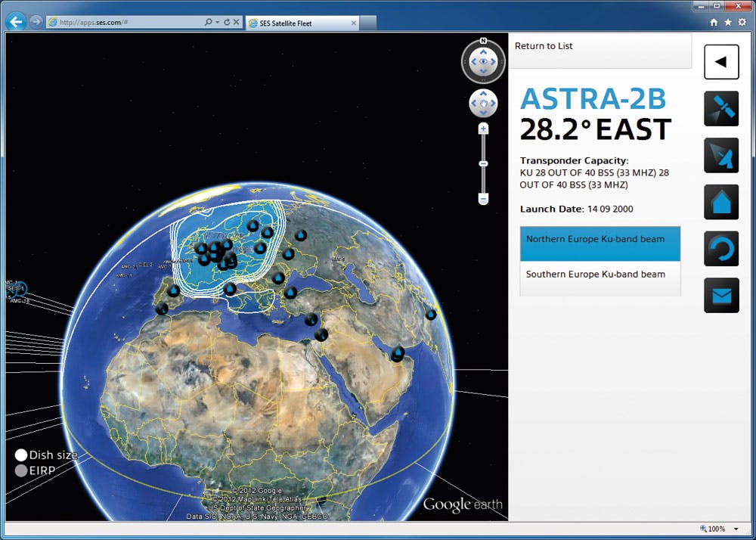The height and width of the screenshot is (540, 756).
Task: Click the circular reset arrow icon in sidebar
Action: [721, 249]
